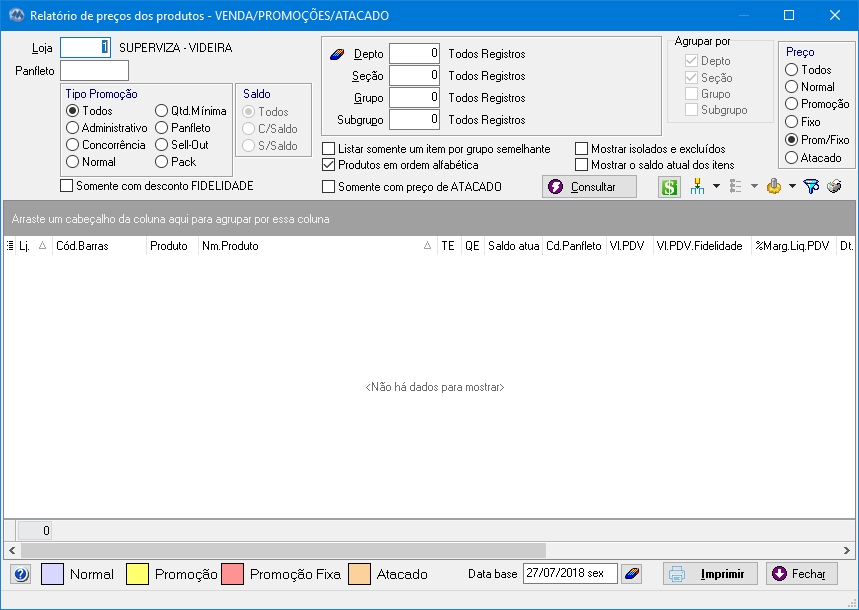Click the blue funnel filter icon
859x610 pixels.
pos(811,187)
